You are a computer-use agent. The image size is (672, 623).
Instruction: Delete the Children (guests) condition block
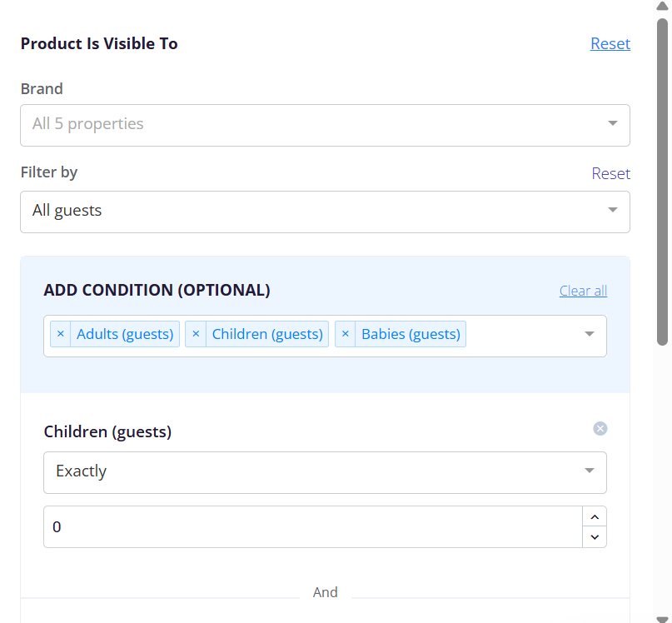(600, 428)
